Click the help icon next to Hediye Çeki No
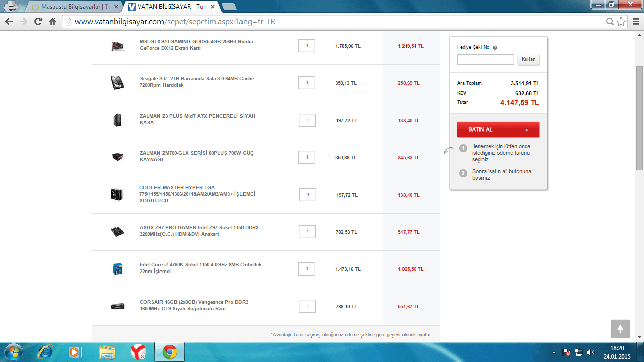The height and width of the screenshot is (362, 644). click(495, 48)
